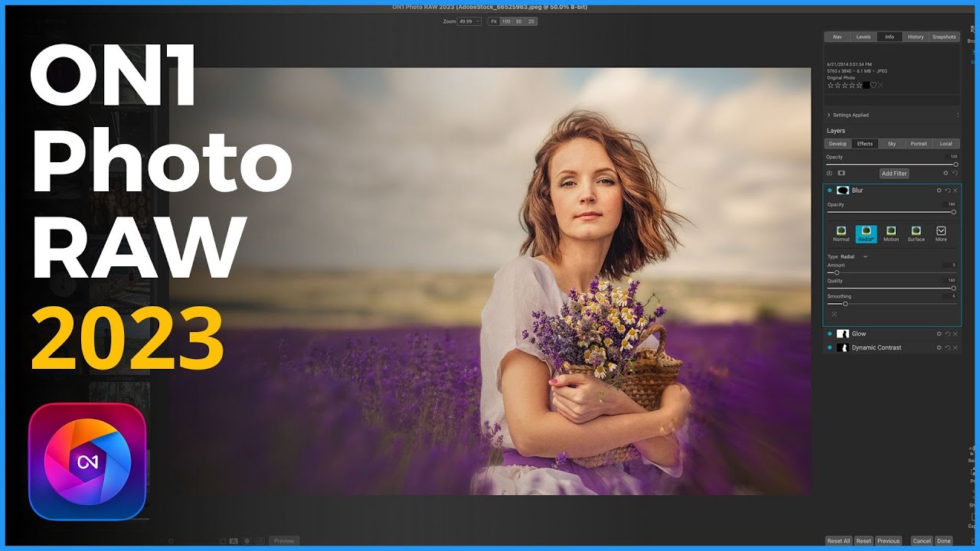Screen dimensions: 980x551
Task: Set zoom to 100
Action: [506, 21]
